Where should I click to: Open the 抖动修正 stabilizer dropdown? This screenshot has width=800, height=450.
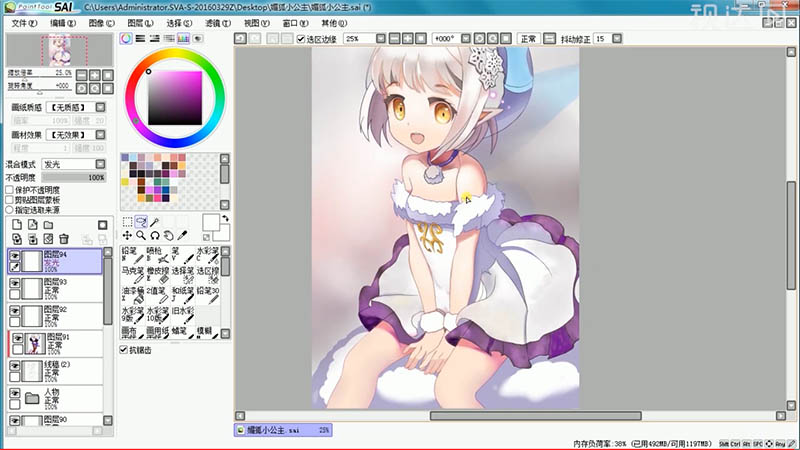point(617,39)
